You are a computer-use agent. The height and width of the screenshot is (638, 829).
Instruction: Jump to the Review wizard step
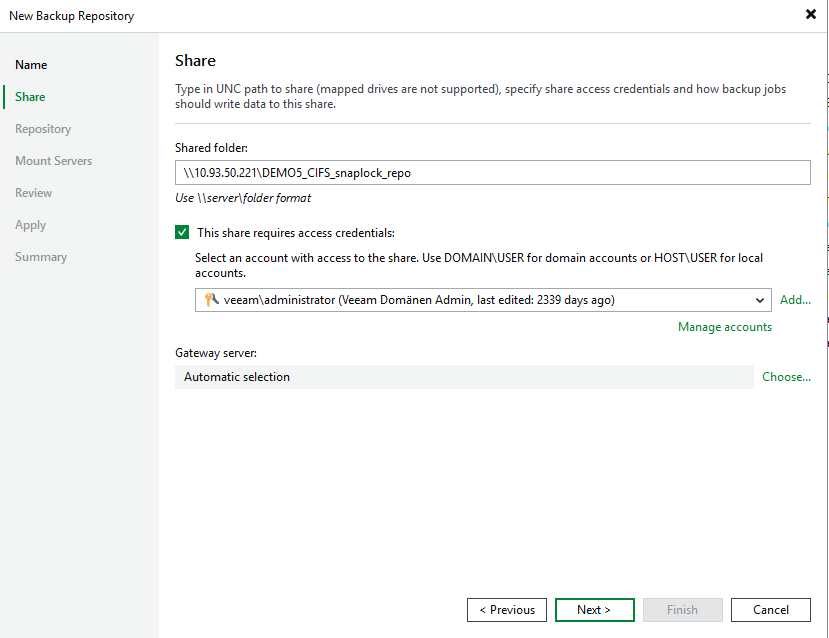(33, 193)
